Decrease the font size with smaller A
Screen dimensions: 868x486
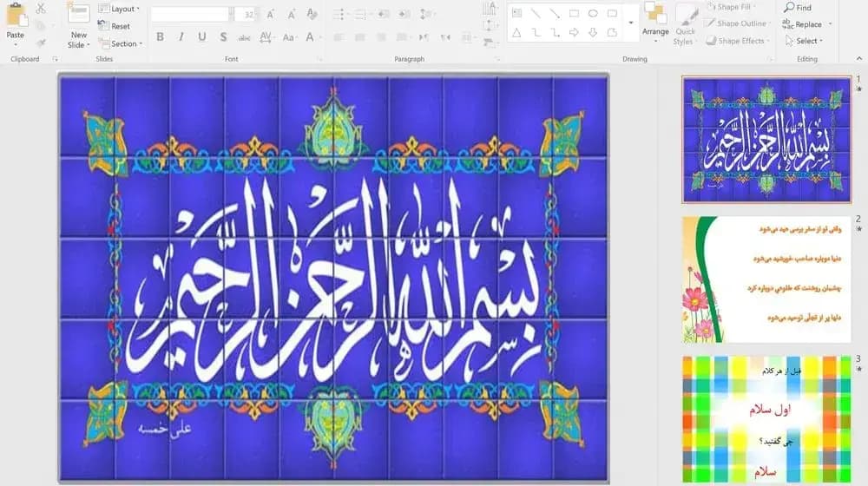(x=291, y=15)
